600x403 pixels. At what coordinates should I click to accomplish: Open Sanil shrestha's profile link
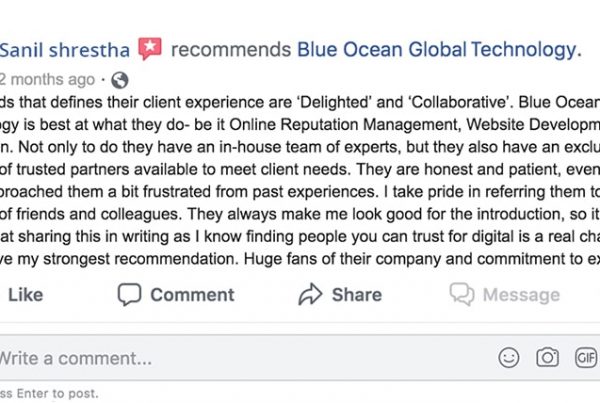pyautogui.click(x=65, y=50)
